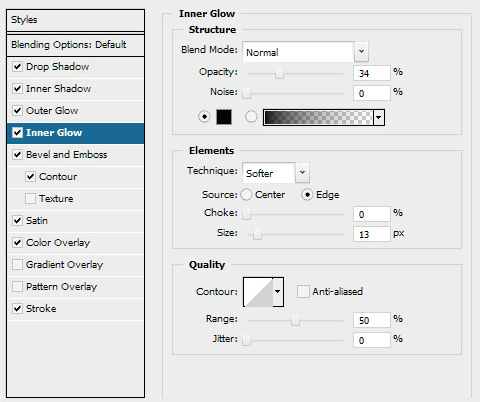Image resolution: width=480 pixels, height=402 pixels.
Task: Uncheck the Bevel and Emboss checkbox
Action: tap(17, 155)
